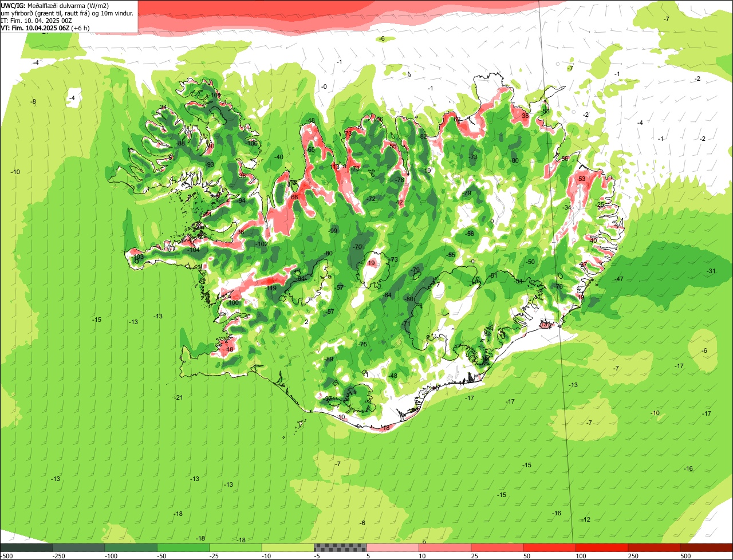Screen dimensions: 733x560
Task: Click the offshore value '-8' in the northwest
Action: (x=33, y=101)
